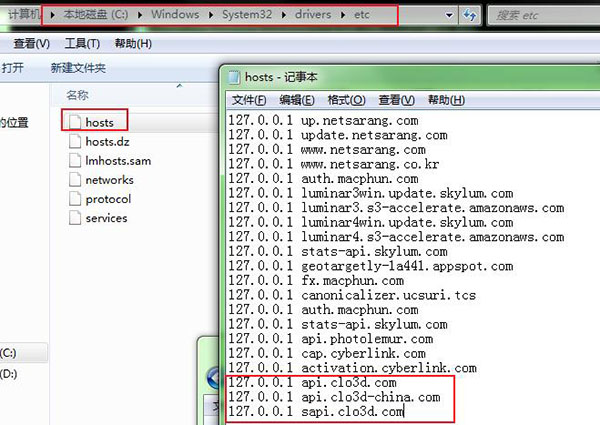Click etc segment in address path
Image resolution: width=600 pixels, height=425 pixels.
[362, 15]
